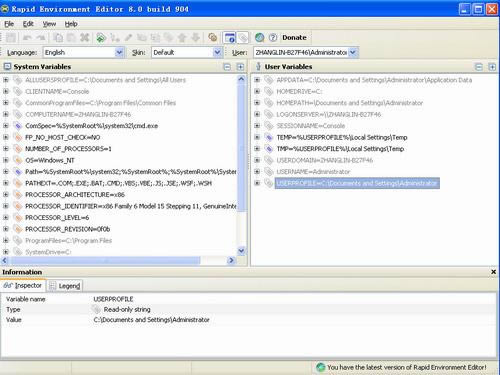
Task: Click the tag icon beside ComSpec variable
Action: (x=18, y=126)
